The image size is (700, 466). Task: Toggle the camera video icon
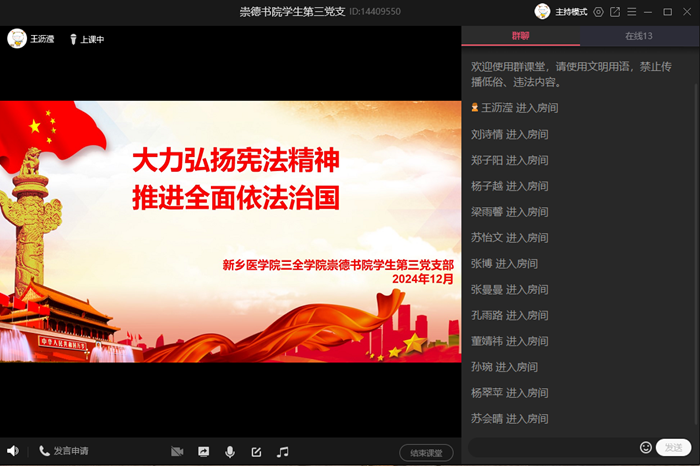click(177, 452)
